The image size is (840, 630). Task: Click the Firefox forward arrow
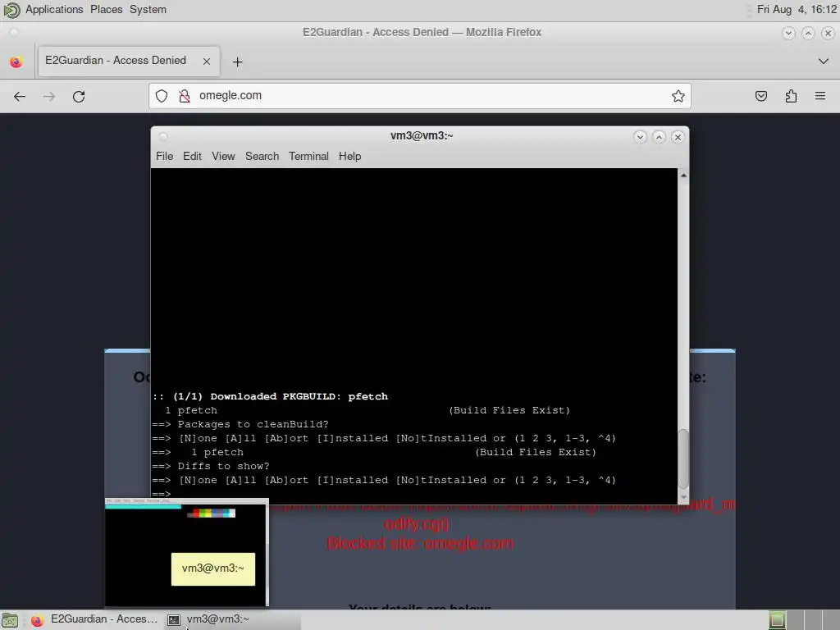pyautogui.click(x=49, y=97)
